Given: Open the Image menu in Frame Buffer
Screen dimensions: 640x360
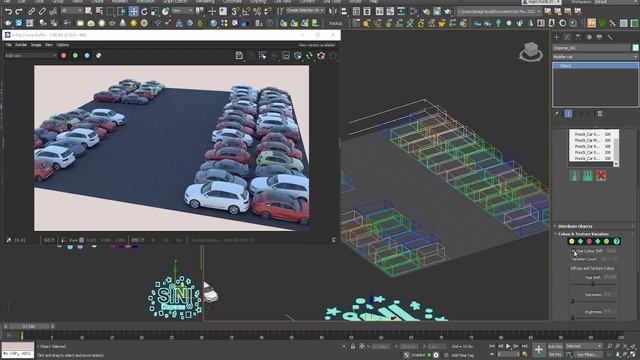Looking at the screenshot, I should coord(36,45).
